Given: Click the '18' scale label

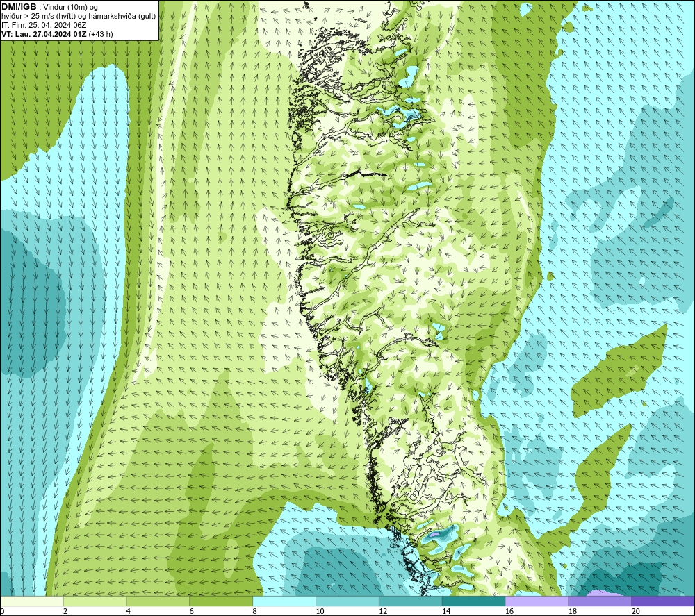Looking at the screenshot, I should 573,611.
